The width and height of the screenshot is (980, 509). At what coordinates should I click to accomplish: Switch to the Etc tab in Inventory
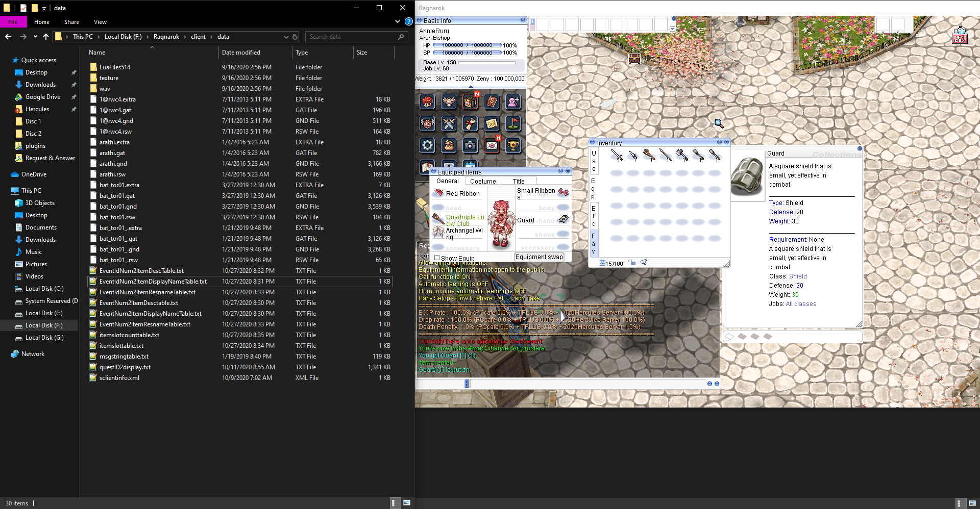[x=593, y=216]
